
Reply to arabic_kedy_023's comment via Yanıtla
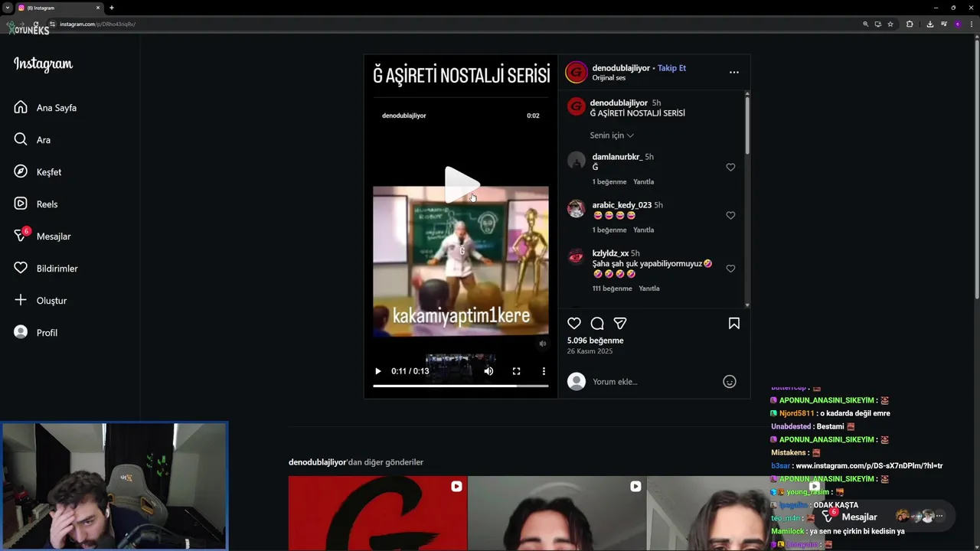(x=643, y=230)
